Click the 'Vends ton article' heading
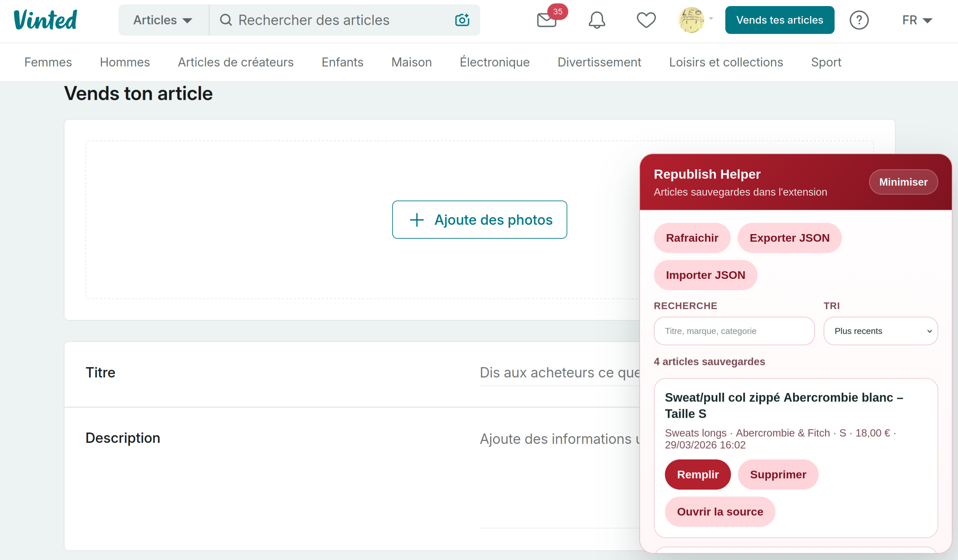 pos(138,93)
